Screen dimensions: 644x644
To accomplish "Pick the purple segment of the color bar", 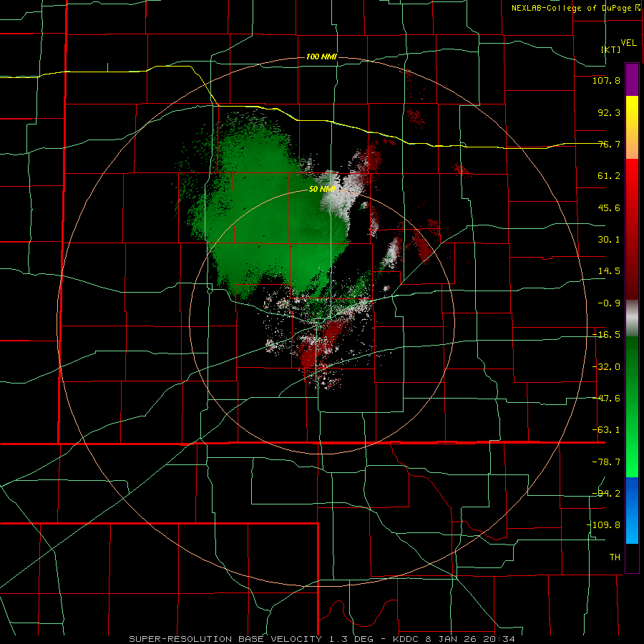I will coord(632,79).
